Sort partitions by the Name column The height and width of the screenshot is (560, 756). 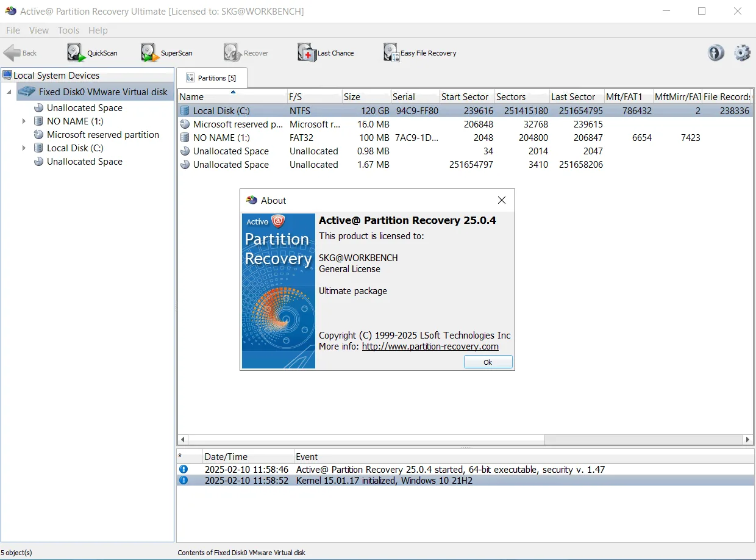coord(232,96)
